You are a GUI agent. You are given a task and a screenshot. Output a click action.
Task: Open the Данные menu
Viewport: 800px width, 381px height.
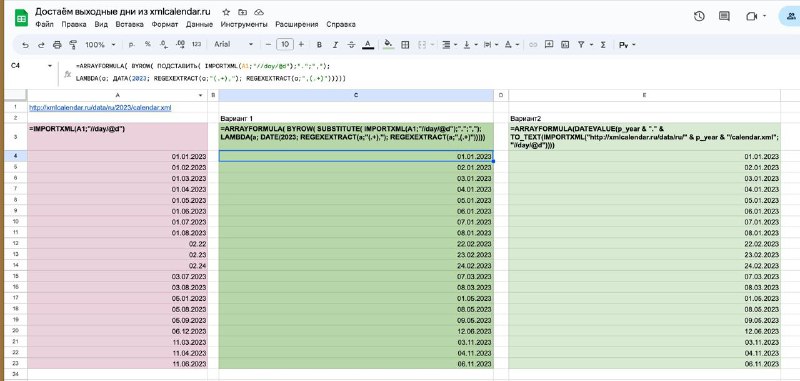pyautogui.click(x=199, y=24)
